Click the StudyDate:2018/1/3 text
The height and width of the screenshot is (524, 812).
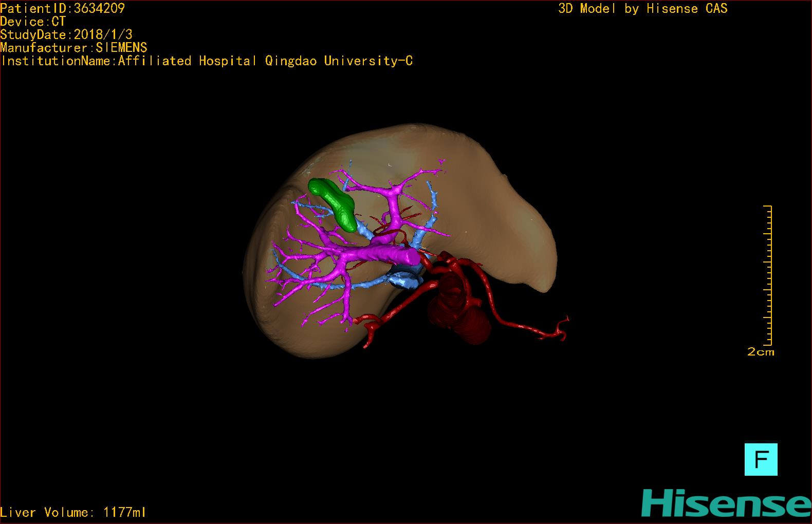point(66,34)
